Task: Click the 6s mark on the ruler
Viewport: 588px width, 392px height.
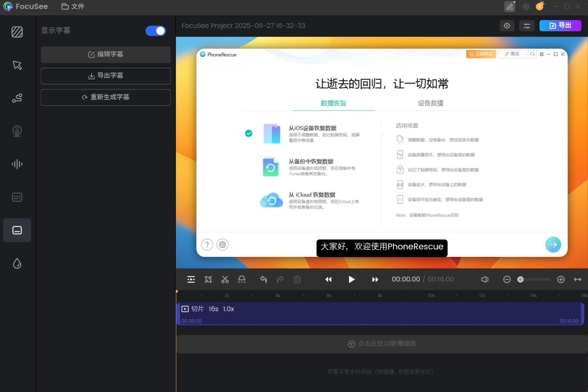Action: tap(329, 296)
